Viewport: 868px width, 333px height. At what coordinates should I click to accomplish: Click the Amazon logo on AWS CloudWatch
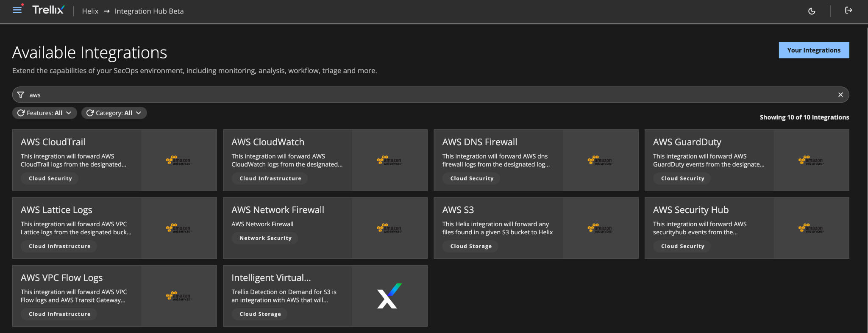click(x=389, y=160)
